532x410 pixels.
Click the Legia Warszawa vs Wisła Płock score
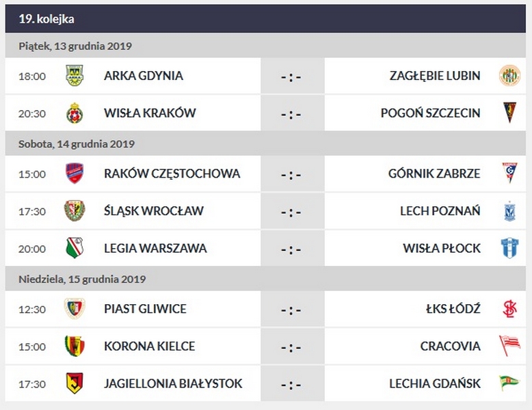point(291,249)
